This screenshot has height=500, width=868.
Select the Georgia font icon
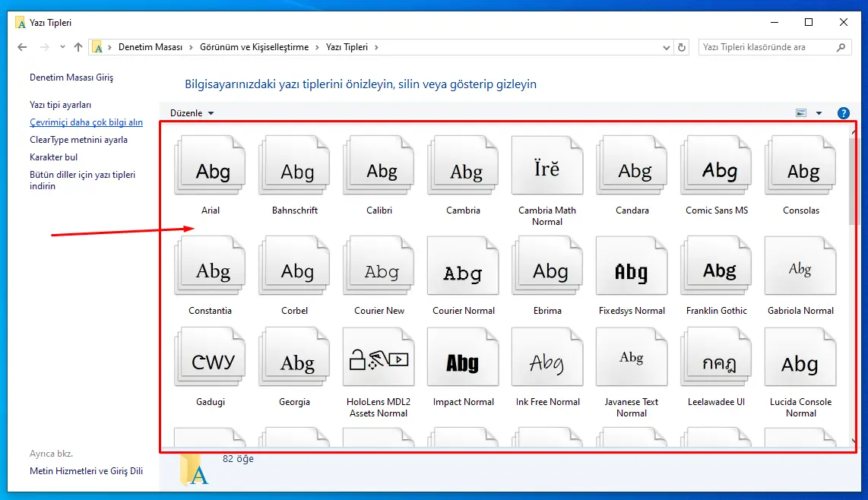point(294,356)
